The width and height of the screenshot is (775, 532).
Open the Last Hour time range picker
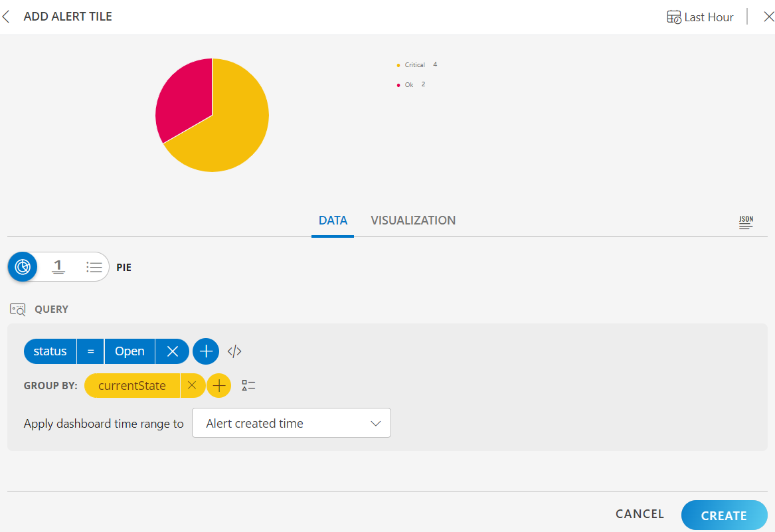click(x=700, y=17)
